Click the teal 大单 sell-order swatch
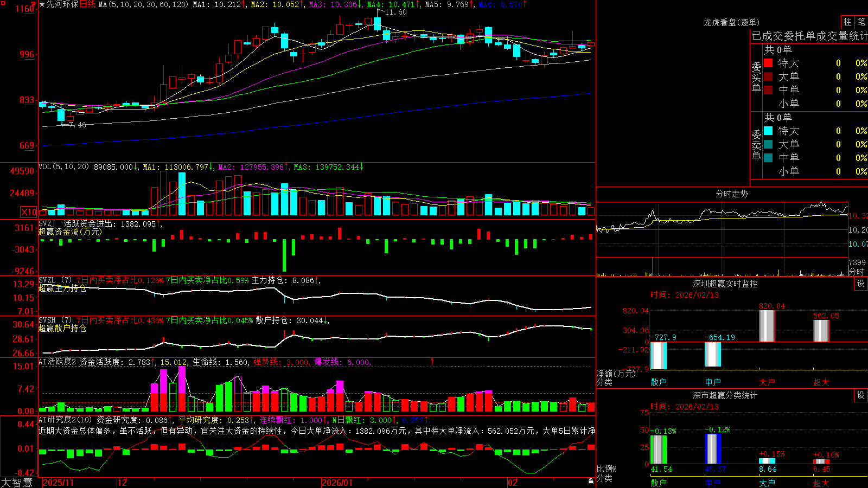 coord(768,144)
